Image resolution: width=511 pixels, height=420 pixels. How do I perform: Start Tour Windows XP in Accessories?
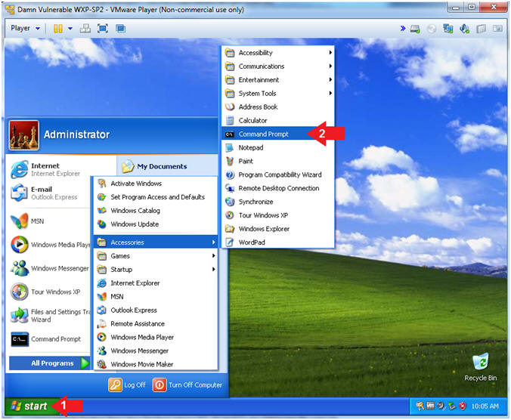point(278,215)
